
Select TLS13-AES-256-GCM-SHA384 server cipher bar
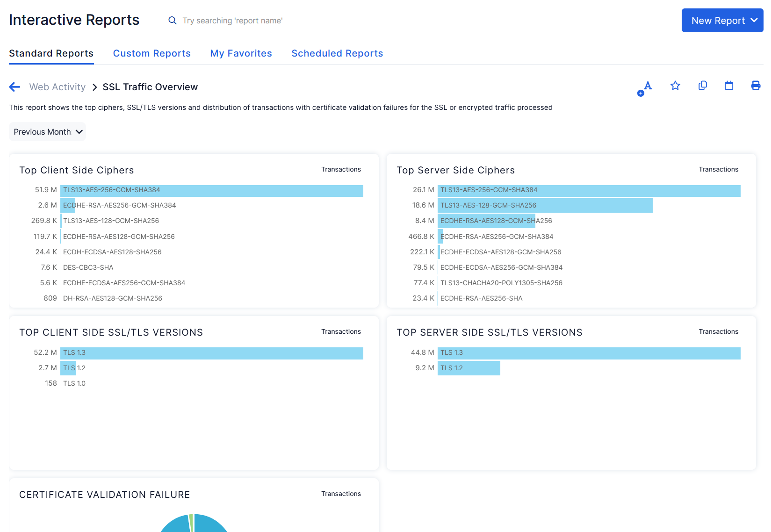click(589, 190)
